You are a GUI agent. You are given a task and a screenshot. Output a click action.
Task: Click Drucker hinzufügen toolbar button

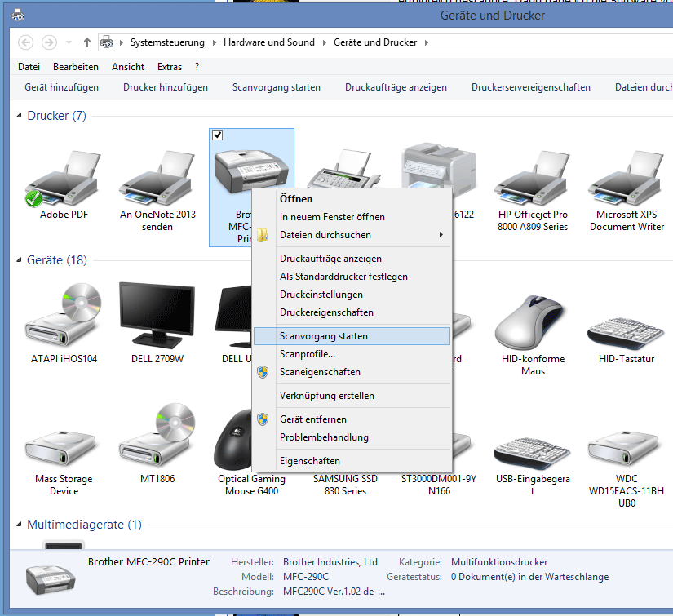(x=166, y=87)
